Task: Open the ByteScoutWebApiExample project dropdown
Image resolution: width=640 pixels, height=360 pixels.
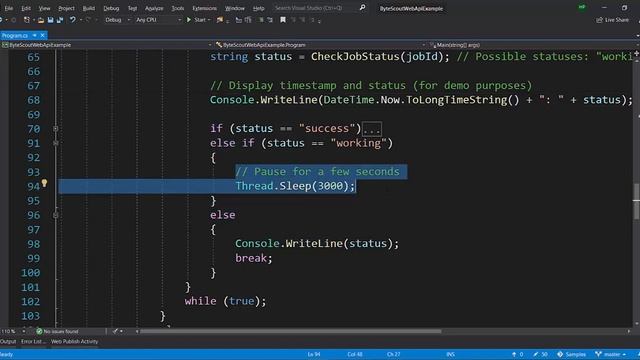Action: click(107, 45)
